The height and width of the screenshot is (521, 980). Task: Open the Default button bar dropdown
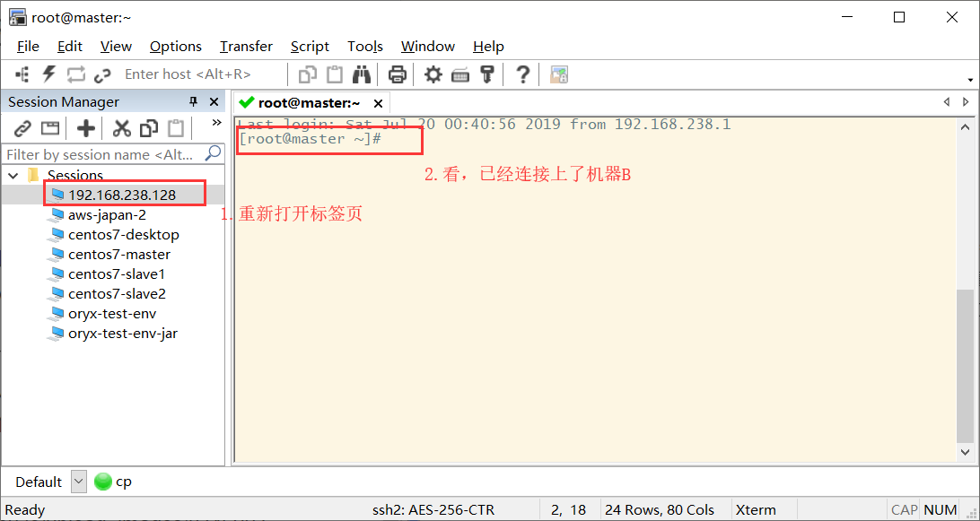(79, 482)
